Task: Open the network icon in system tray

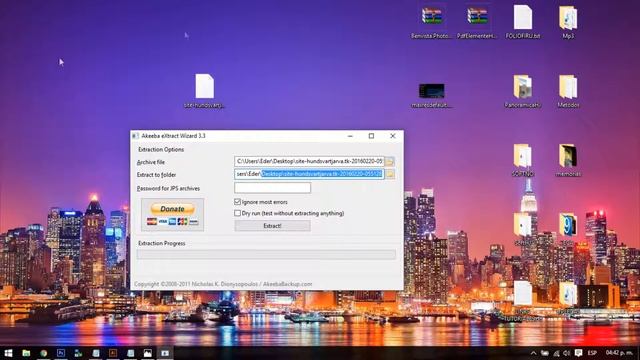Action: (556, 353)
